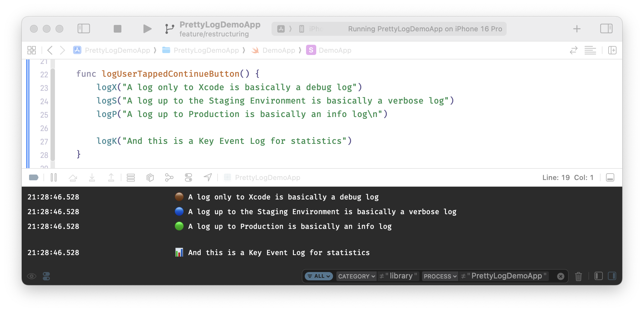The height and width of the screenshot is (312, 644).
Task: Open the Running PrettyLogDemoApp activity status
Action: coord(425,29)
